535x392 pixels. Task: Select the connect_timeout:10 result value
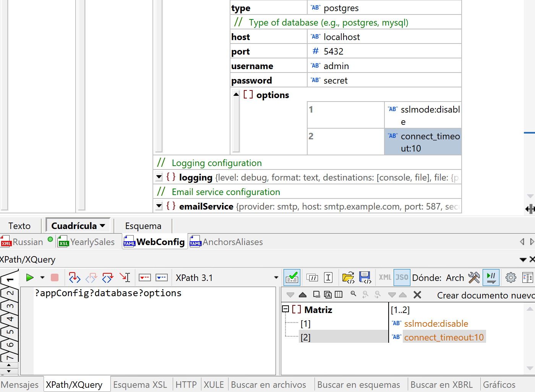444,337
